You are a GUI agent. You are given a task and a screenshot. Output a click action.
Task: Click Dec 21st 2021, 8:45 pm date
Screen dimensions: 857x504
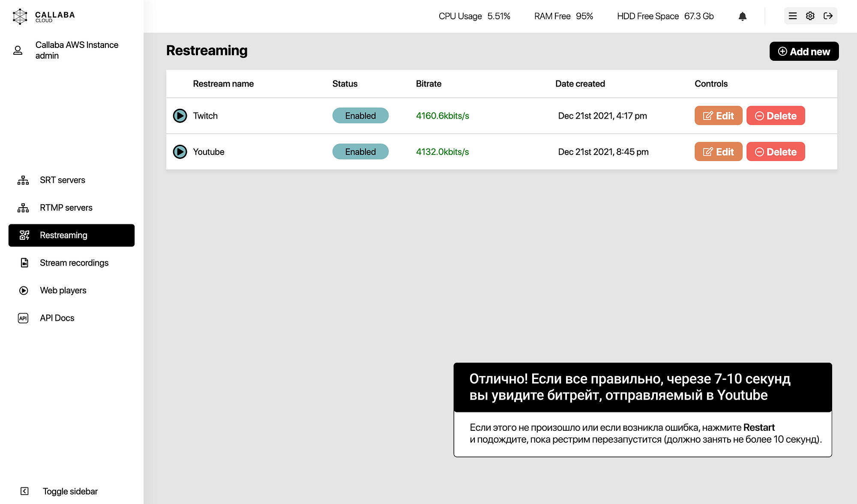click(x=603, y=152)
